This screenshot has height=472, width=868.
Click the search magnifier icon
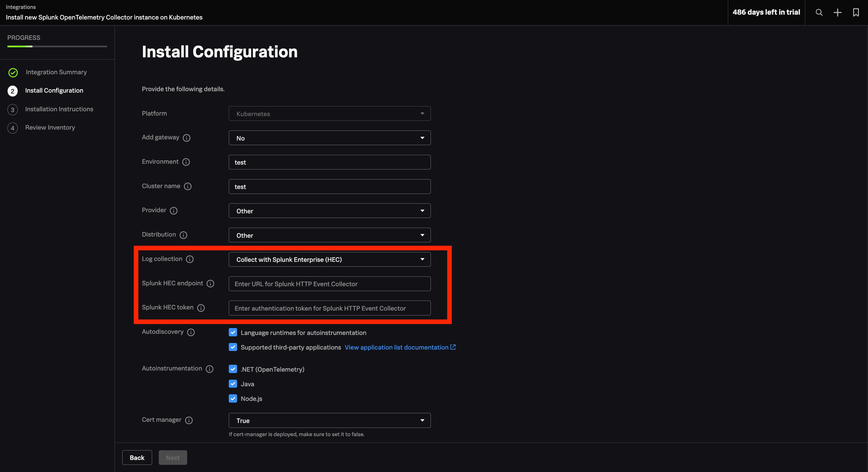click(x=819, y=12)
